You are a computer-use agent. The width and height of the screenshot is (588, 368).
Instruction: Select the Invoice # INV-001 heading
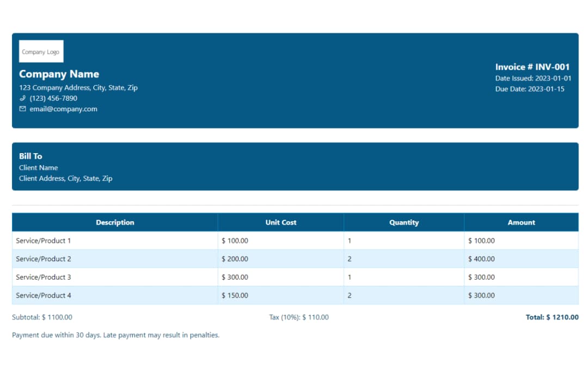(532, 67)
